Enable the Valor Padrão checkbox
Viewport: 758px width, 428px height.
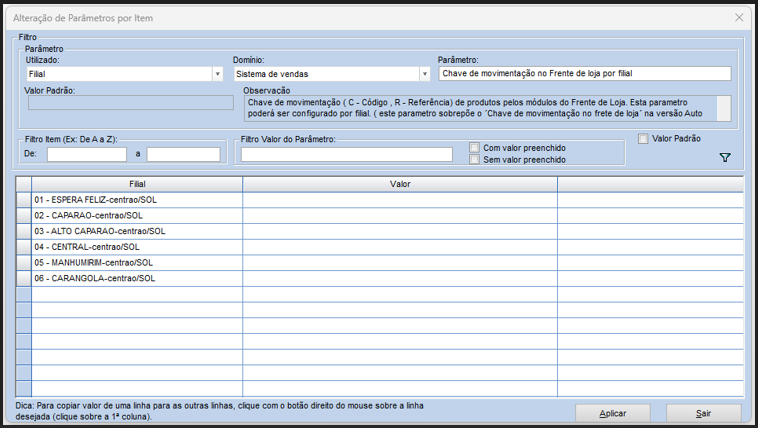click(644, 139)
